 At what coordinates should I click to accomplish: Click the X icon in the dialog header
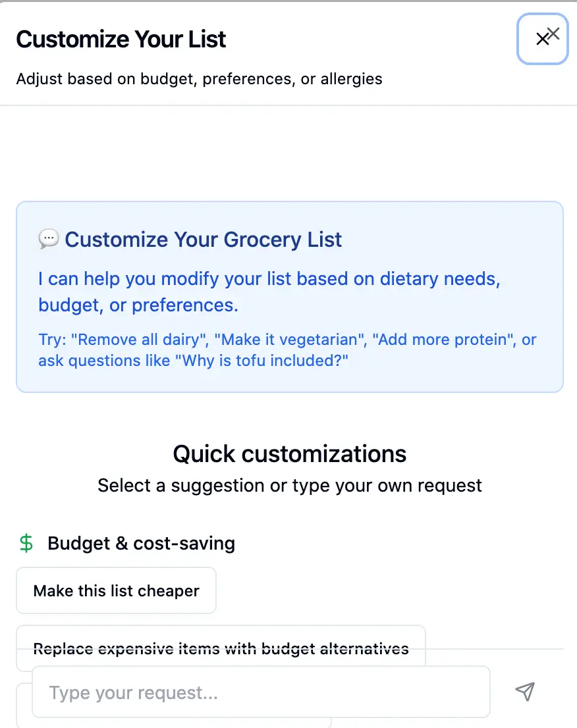coord(543,39)
